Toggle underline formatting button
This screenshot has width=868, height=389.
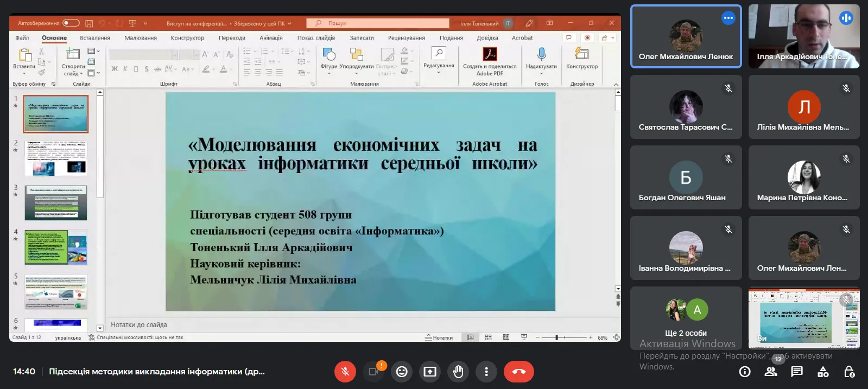tap(136, 69)
